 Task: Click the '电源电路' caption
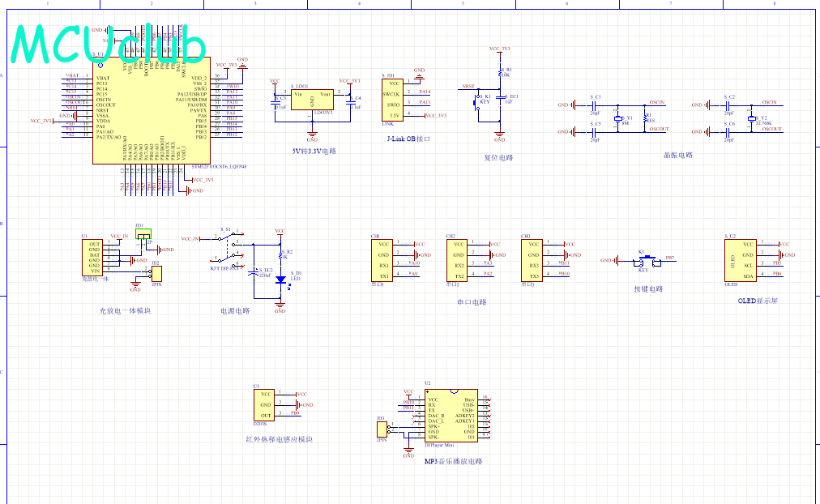click(235, 311)
